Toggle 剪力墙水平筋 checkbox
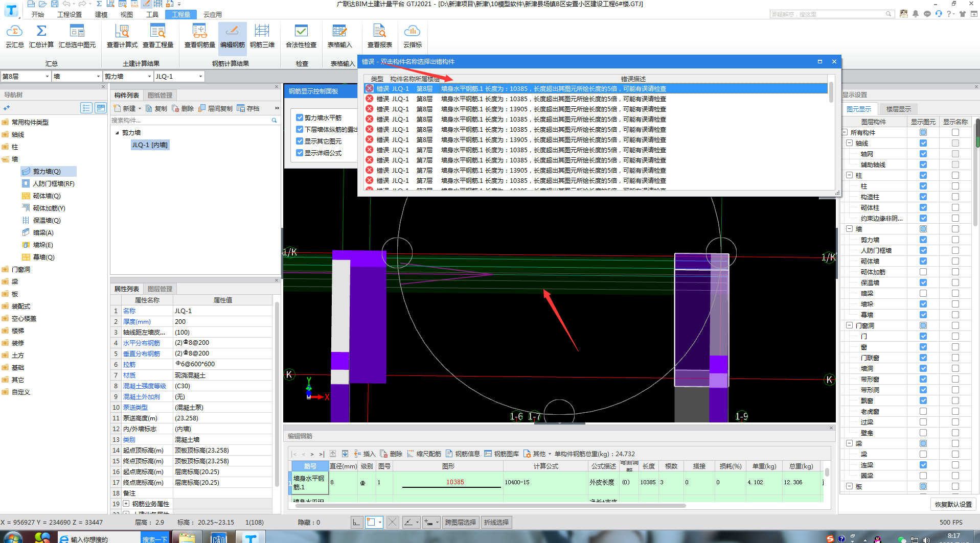Viewport: 980px width, 543px height. (300, 117)
